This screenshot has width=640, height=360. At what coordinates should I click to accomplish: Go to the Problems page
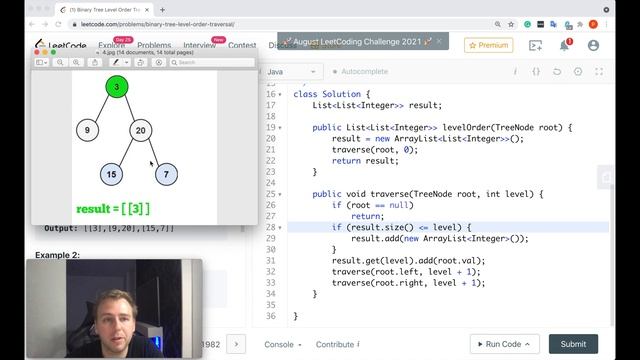[154, 45]
